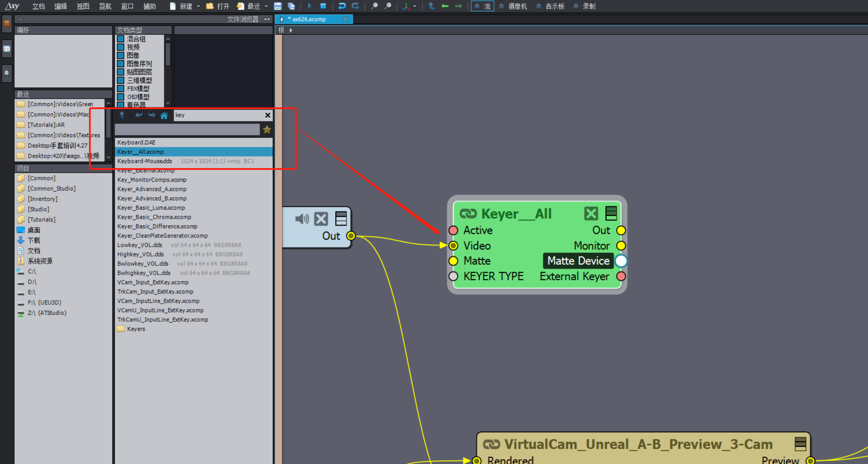Viewport: 868px width, 464px height.
Task: Click the Save icon in toolbar
Action: click(278, 6)
